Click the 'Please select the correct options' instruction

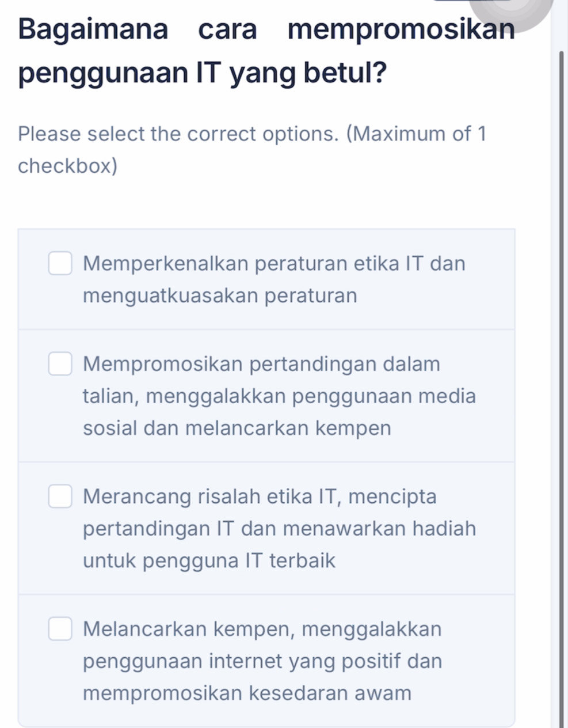251,134
